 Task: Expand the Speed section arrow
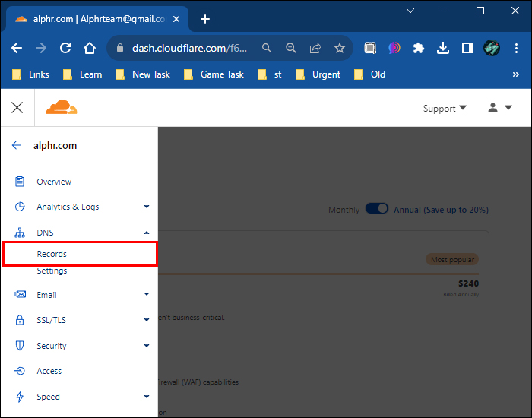147,397
